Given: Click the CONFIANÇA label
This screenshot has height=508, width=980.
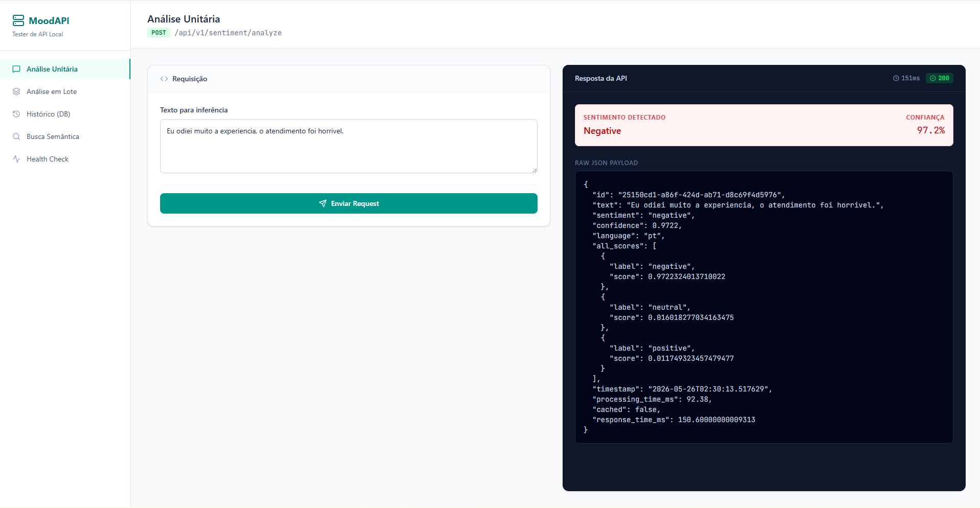Looking at the screenshot, I should coord(925,118).
